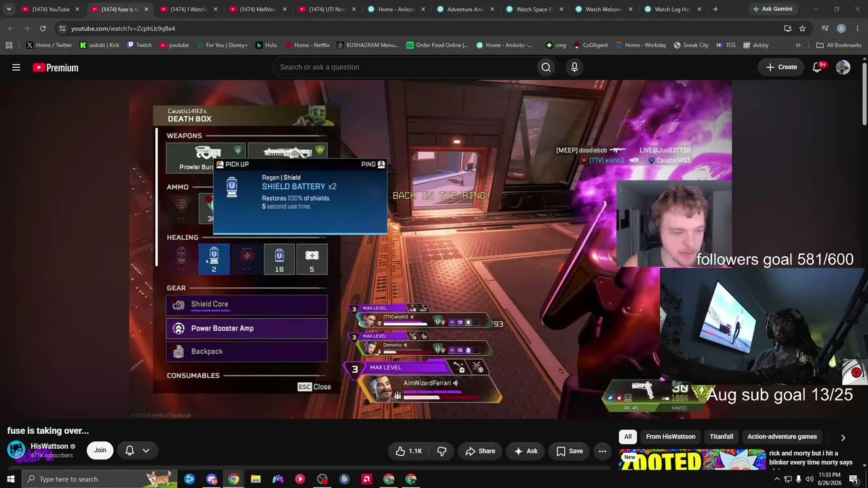Open the YouTube hamburger guide menu
This screenshot has width=868, height=488.
click(16, 67)
